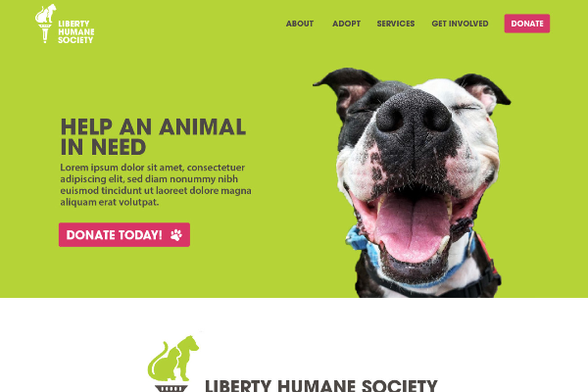Click the dog's black nose

(413, 114)
